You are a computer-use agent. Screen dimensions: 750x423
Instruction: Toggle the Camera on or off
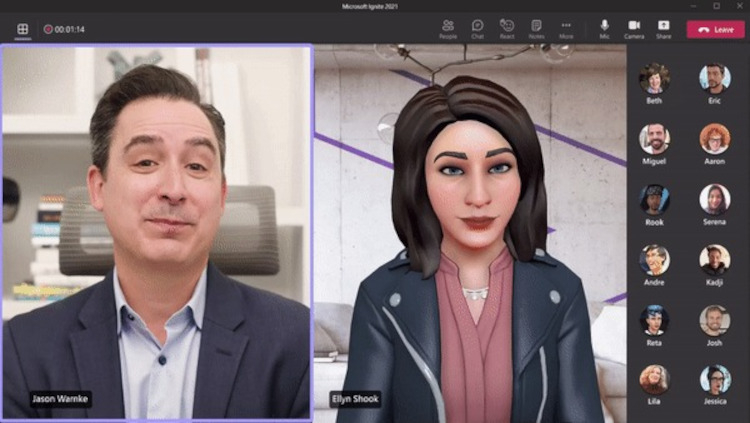634,28
